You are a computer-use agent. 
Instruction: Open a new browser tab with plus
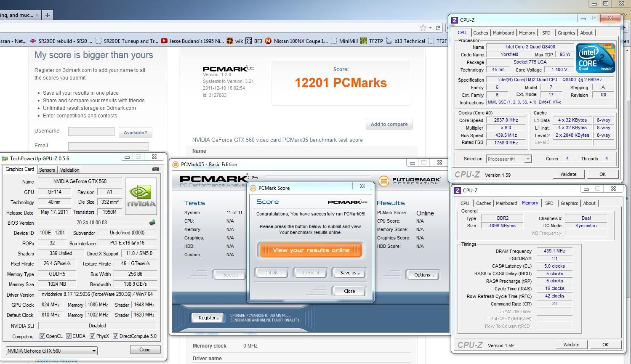click(48, 15)
